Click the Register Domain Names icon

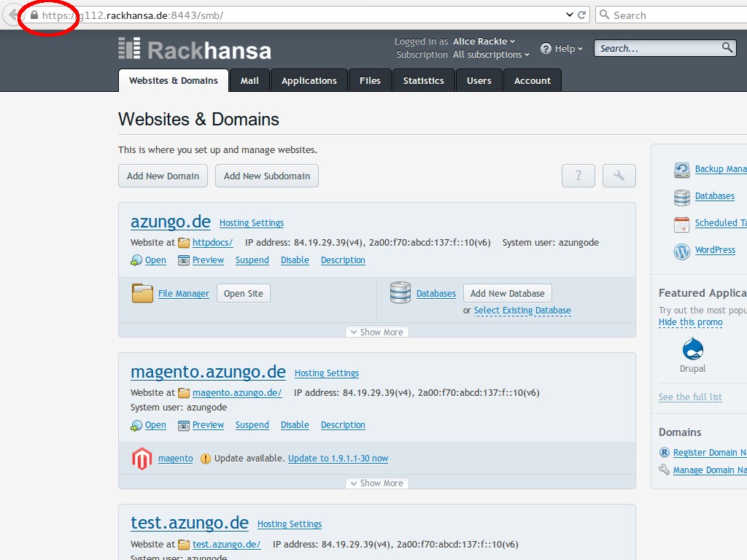click(664, 452)
